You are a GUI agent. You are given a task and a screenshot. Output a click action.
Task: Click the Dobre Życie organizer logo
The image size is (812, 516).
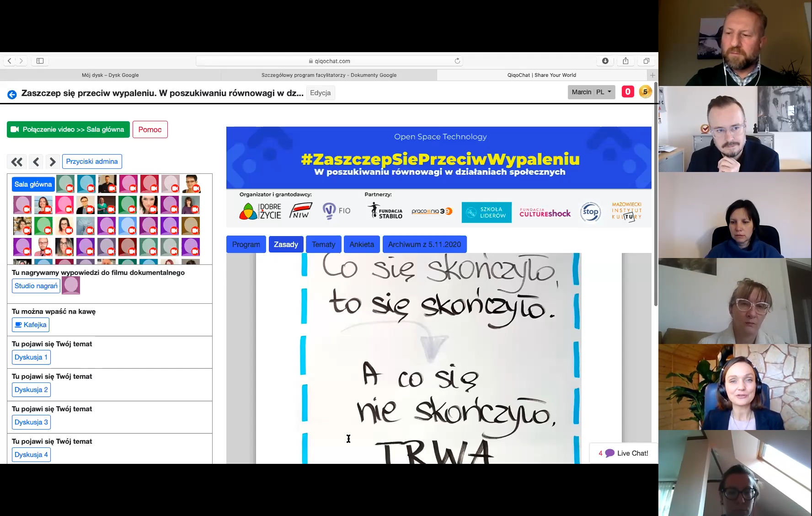pyautogui.click(x=260, y=211)
